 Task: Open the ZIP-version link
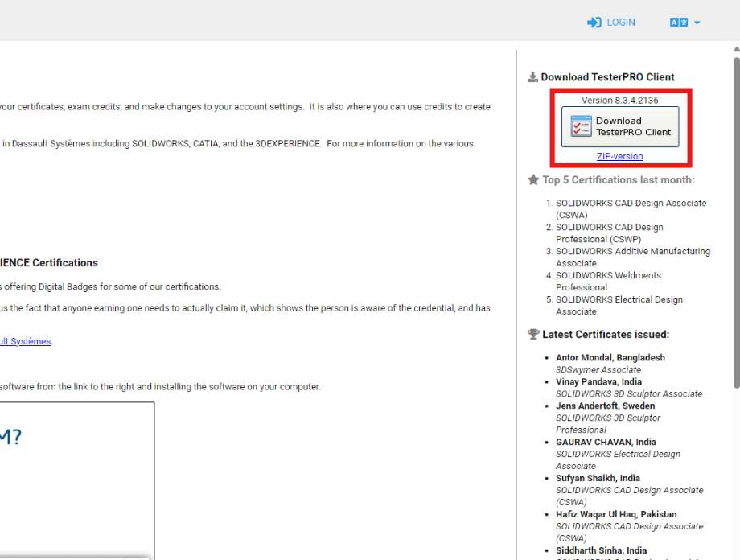pyautogui.click(x=619, y=156)
